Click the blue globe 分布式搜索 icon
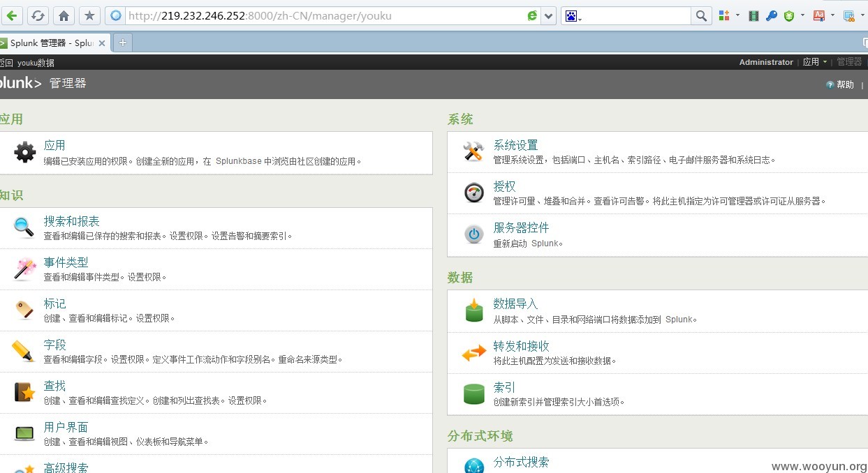The height and width of the screenshot is (473, 868). 474,466
